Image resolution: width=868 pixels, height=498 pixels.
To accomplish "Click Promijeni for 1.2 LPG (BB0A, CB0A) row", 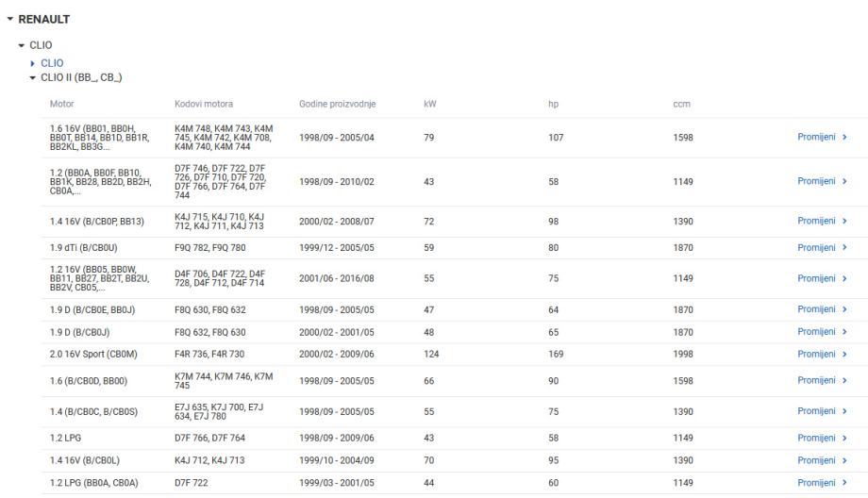I will [816, 483].
